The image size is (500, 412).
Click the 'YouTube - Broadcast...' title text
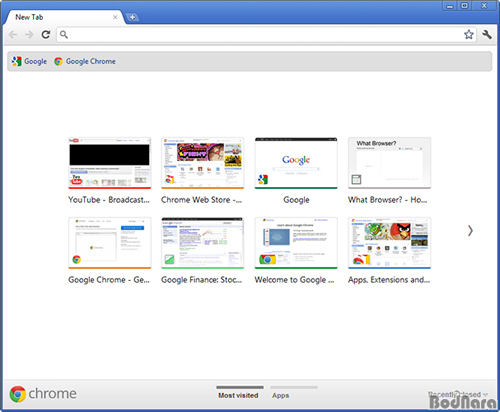point(109,200)
